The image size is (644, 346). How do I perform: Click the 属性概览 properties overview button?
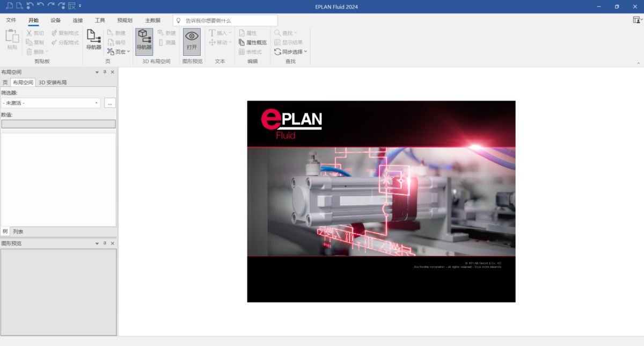pyautogui.click(x=252, y=42)
